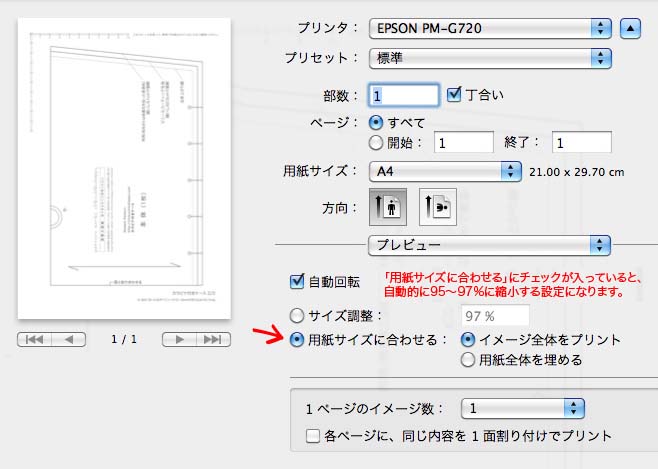Screen dimensions: 658x469
Task: Jump to last preview page
Action: tap(213, 339)
